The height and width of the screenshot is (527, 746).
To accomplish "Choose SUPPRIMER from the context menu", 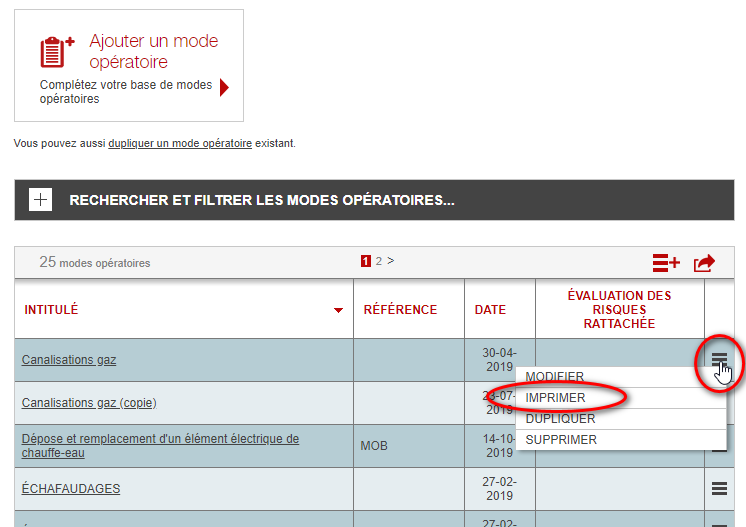I will tap(561, 440).
